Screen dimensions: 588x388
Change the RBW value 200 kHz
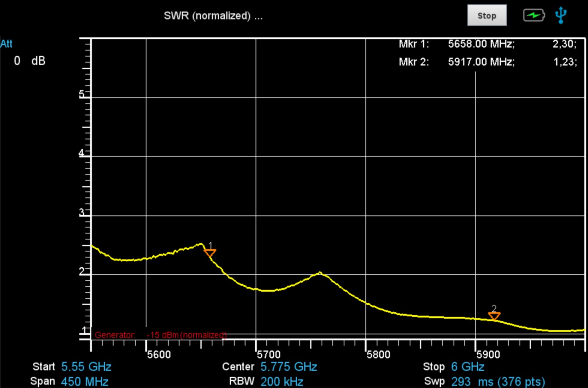[282, 381]
